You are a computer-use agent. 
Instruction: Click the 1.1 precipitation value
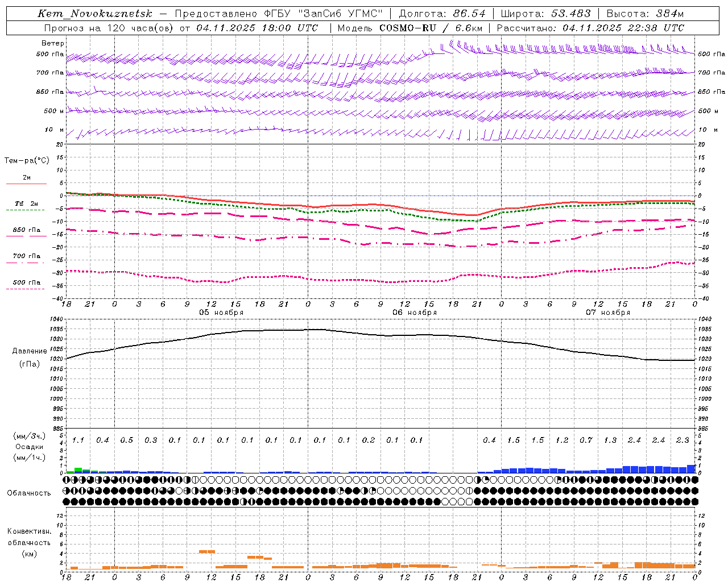tap(78, 440)
